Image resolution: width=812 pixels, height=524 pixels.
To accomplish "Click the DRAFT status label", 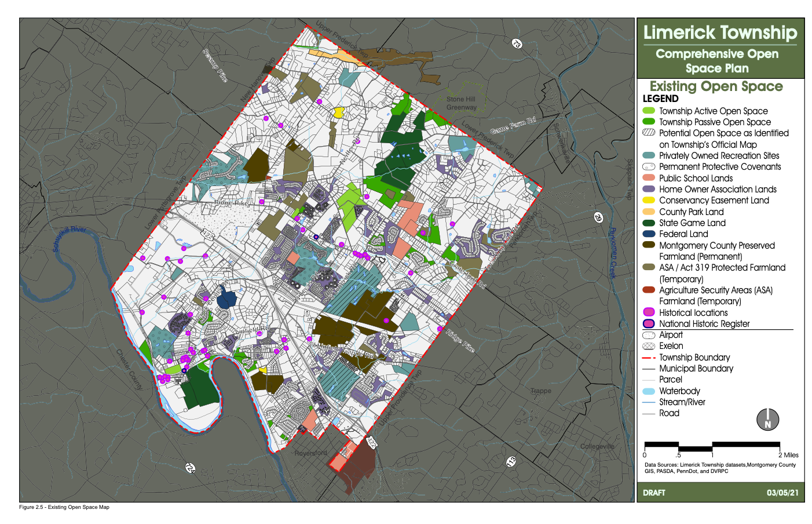I will (654, 493).
